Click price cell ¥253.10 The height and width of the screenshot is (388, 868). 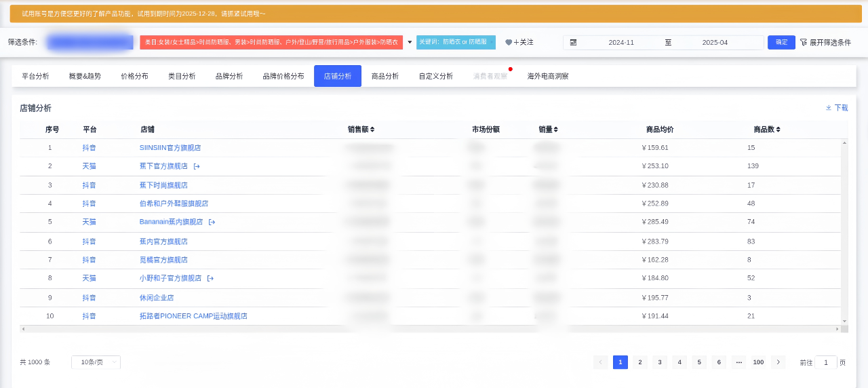[655, 166]
